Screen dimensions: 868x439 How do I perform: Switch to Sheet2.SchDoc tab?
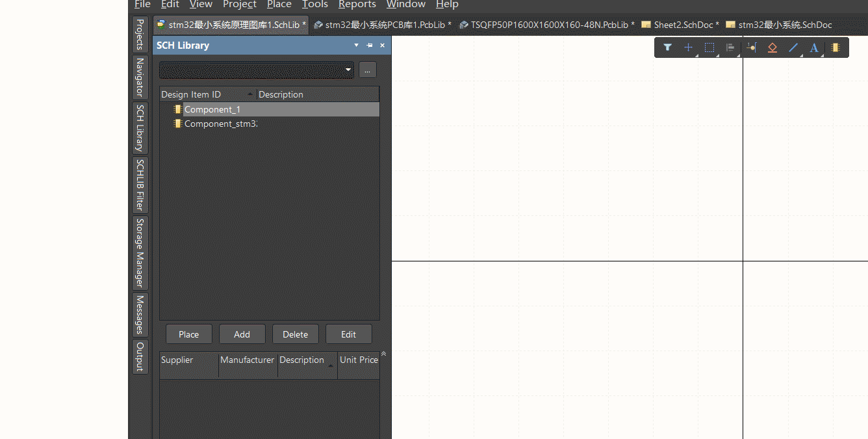(x=680, y=25)
